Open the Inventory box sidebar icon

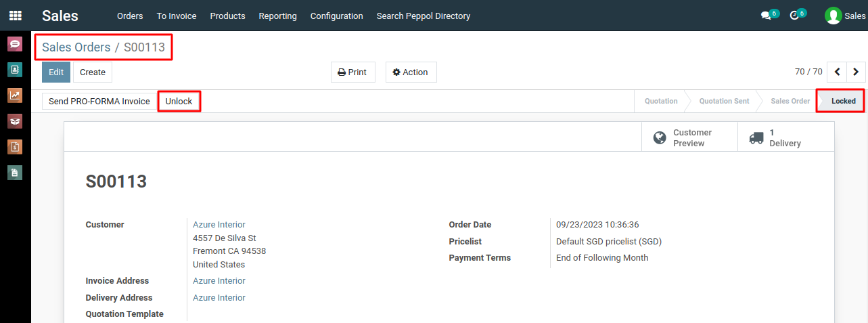coord(15,121)
